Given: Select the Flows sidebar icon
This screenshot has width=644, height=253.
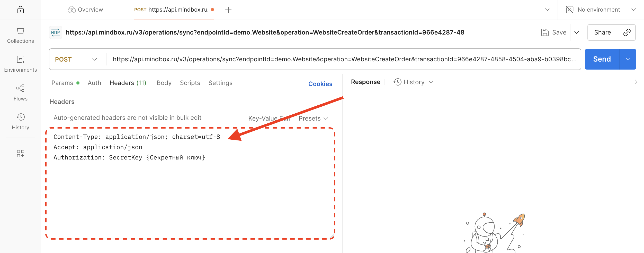Looking at the screenshot, I should (x=20, y=92).
